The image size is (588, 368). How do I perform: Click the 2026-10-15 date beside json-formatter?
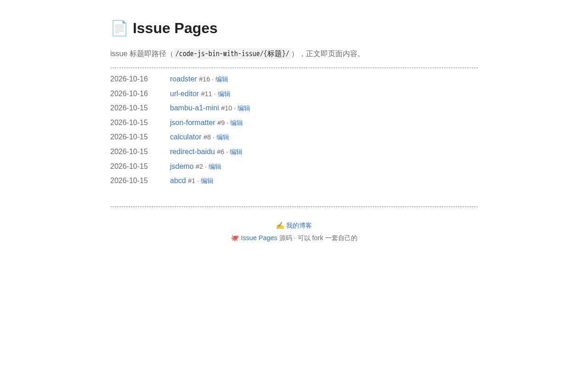129,123
